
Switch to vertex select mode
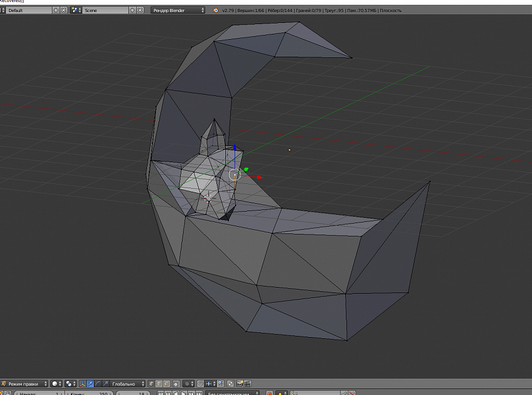[x=152, y=384]
